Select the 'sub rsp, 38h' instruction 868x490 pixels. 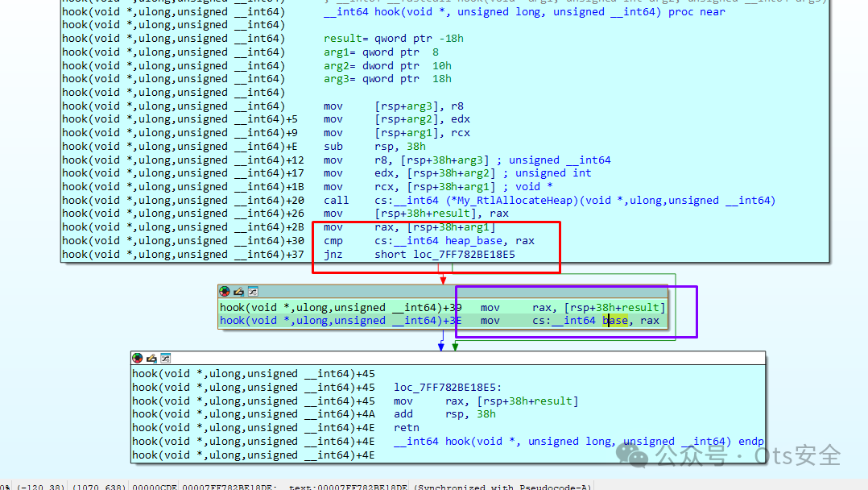[374, 147]
